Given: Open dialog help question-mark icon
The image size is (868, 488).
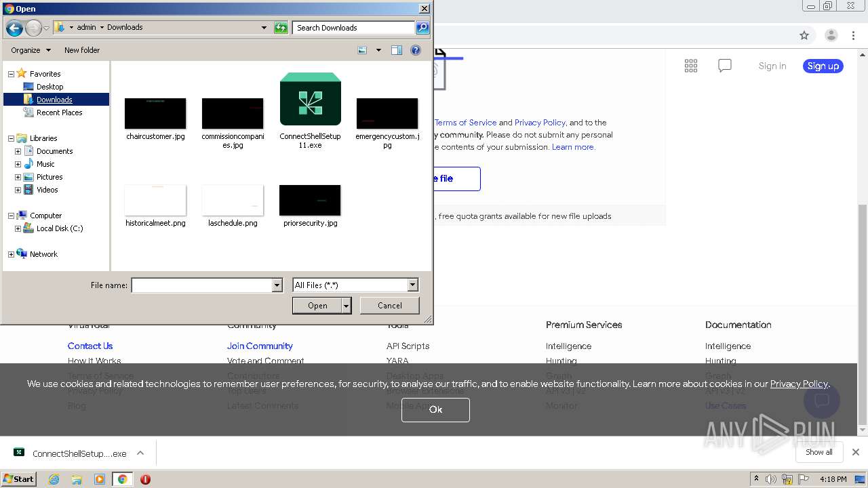Looking at the screenshot, I should (416, 50).
